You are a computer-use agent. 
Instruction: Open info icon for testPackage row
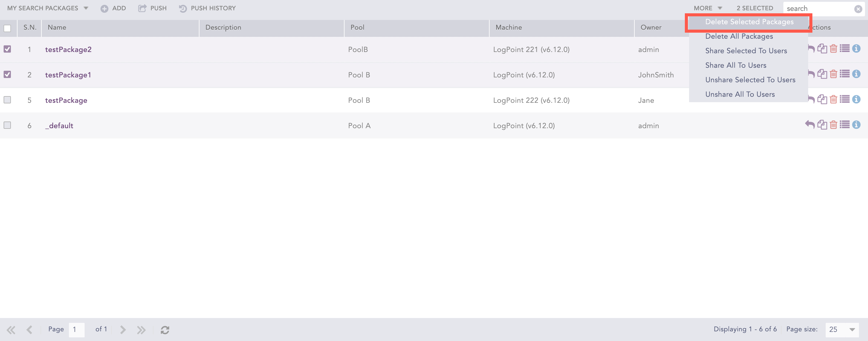click(x=856, y=99)
